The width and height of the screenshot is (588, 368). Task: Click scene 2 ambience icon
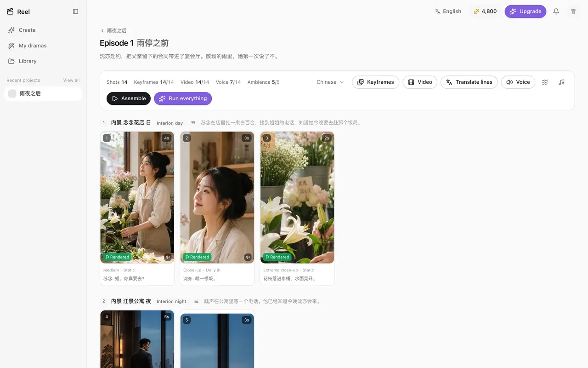pos(196,301)
